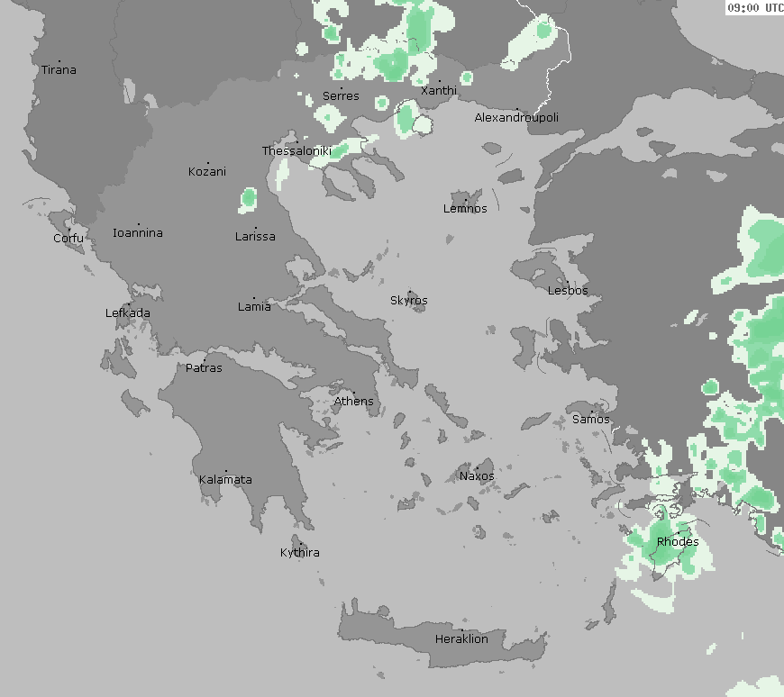
Task: Select the Athens city label
Action: 353,402
